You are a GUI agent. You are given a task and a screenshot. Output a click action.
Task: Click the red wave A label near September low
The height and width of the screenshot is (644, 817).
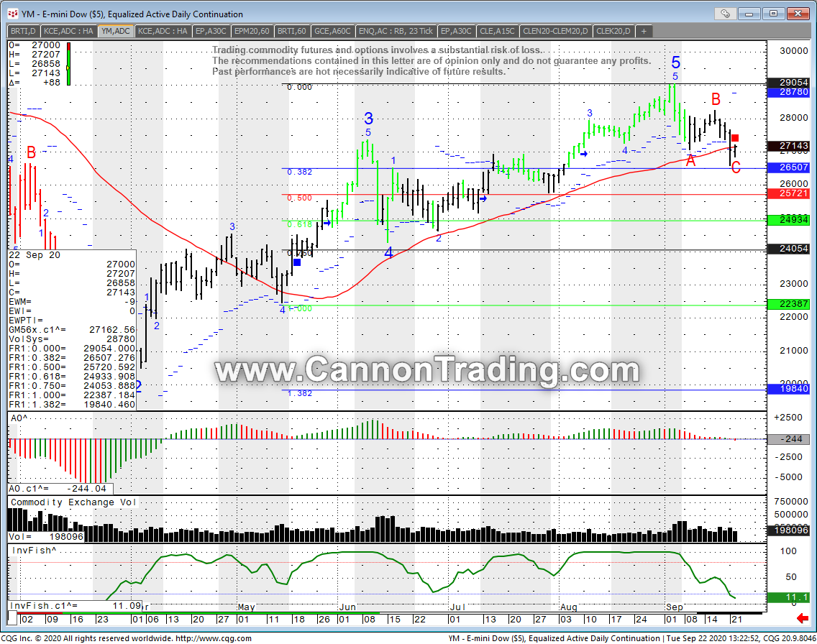pos(690,160)
